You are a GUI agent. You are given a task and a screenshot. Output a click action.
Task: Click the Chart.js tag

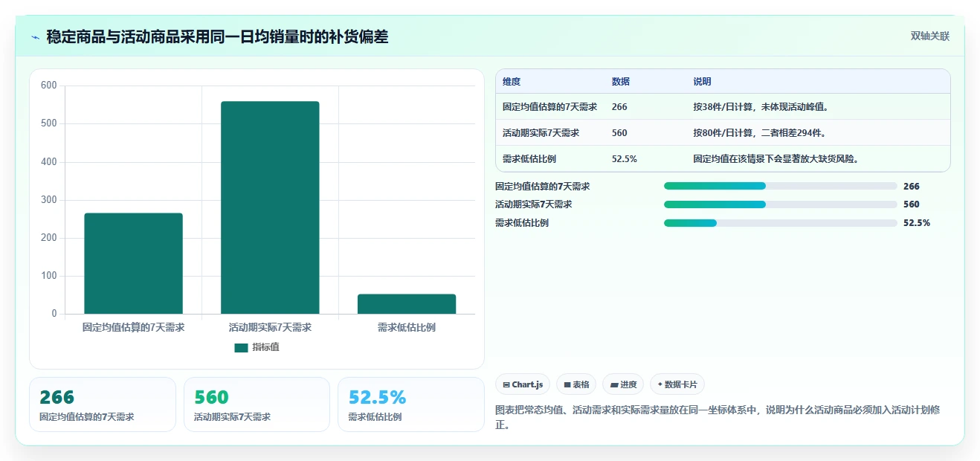tap(523, 384)
